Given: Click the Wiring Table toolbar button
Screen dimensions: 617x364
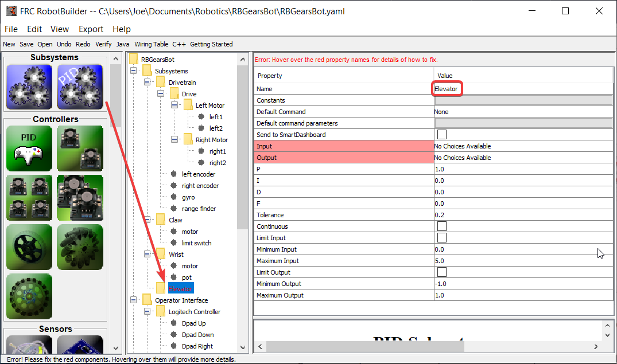Looking at the screenshot, I should pos(152,44).
